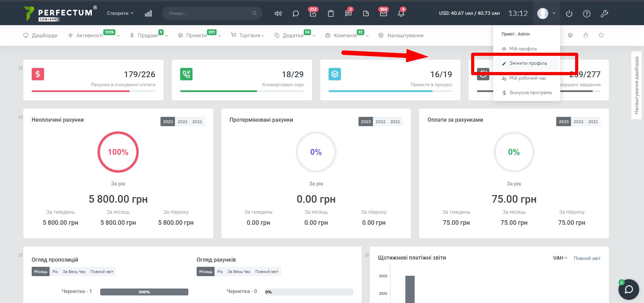Select 2022 in Неоплачені рахунки widget
Screen dimensions: 644x303
(183, 122)
